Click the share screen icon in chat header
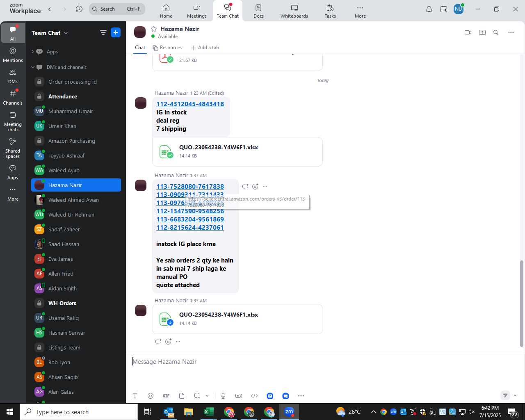 (482, 32)
